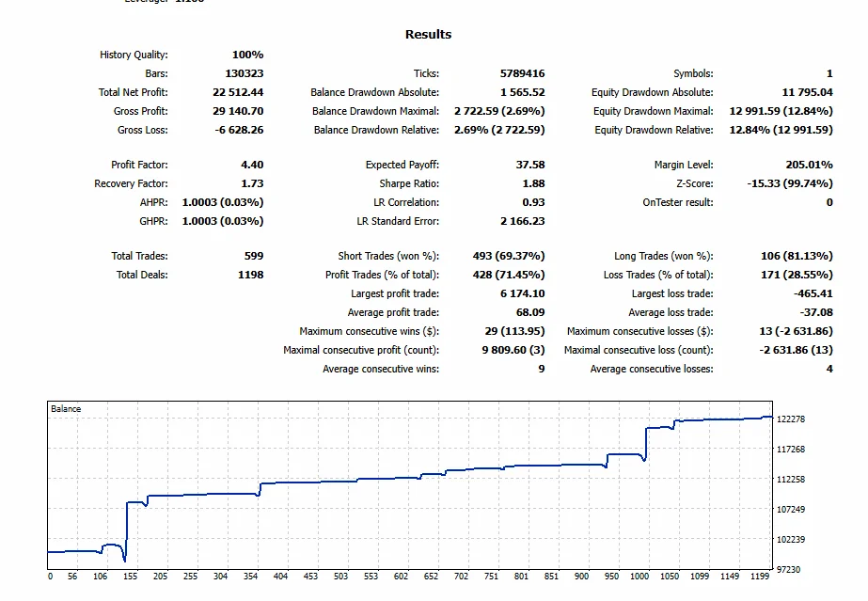Click the Symbols value 1
The image size is (868, 601).
coord(829,73)
